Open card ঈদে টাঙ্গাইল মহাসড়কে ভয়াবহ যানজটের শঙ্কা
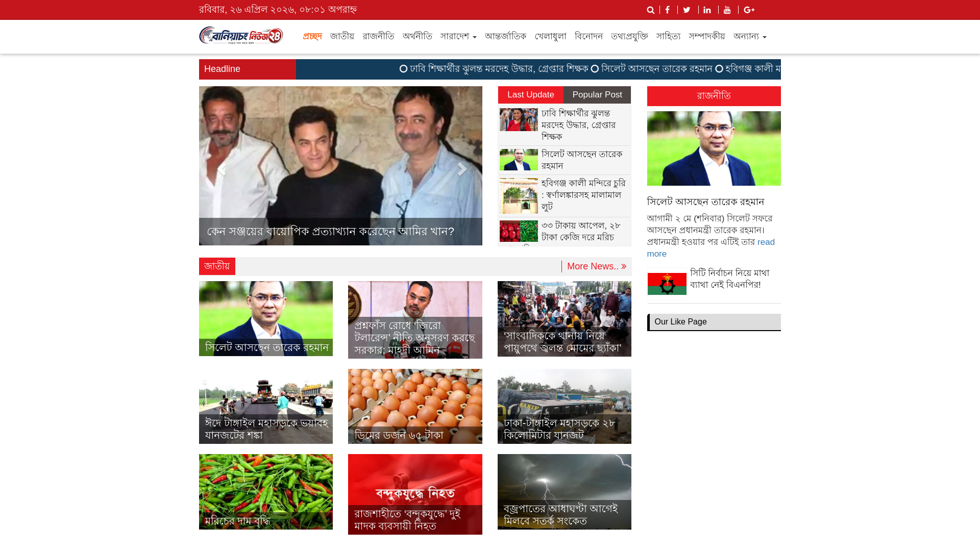Screen dimensions: 980x551 266,407
